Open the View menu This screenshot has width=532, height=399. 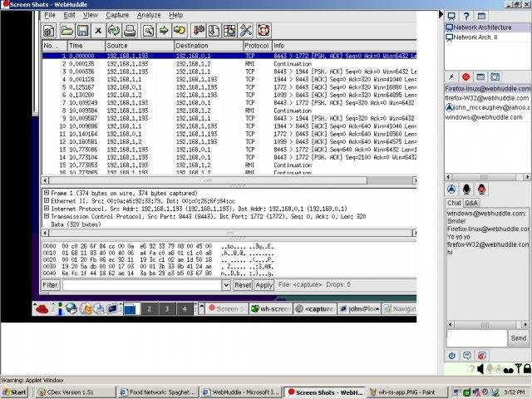click(x=91, y=15)
